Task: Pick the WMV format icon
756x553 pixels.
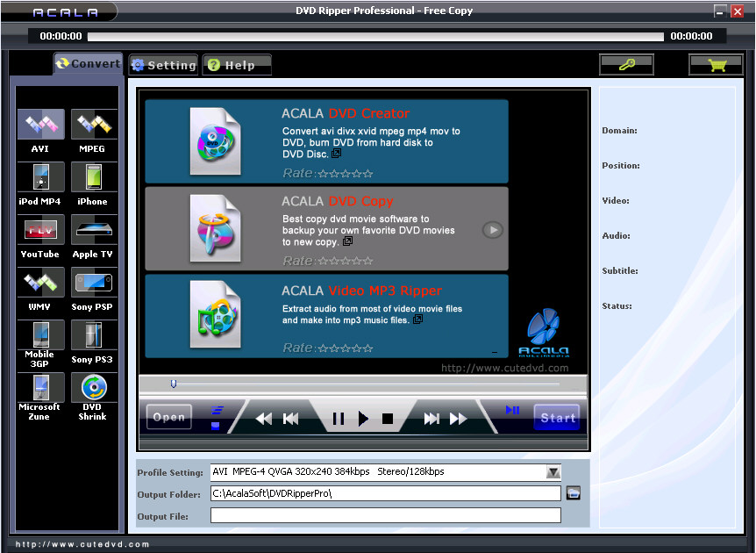Action: click(x=41, y=283)
